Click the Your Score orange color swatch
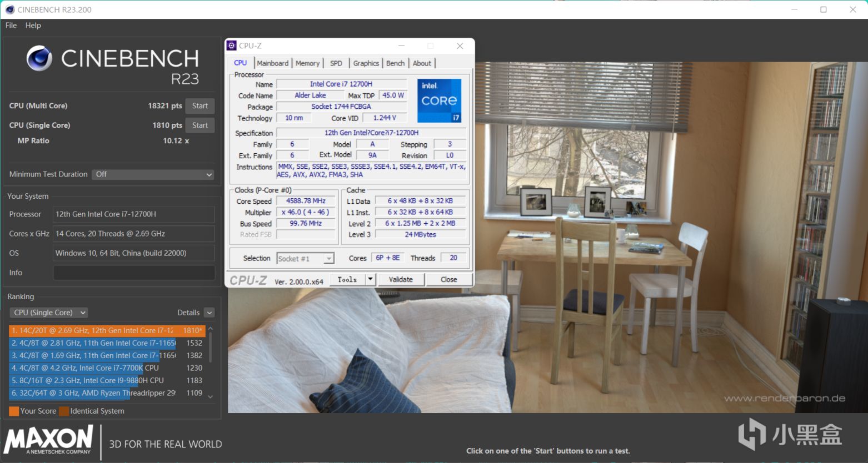Viewport: 868px width, 463px height. tap(14, 411)
